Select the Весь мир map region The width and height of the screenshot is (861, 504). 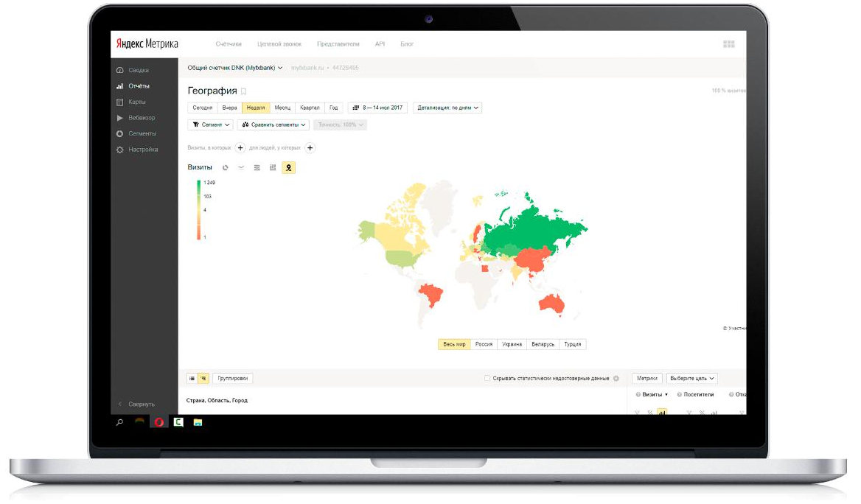454,344
